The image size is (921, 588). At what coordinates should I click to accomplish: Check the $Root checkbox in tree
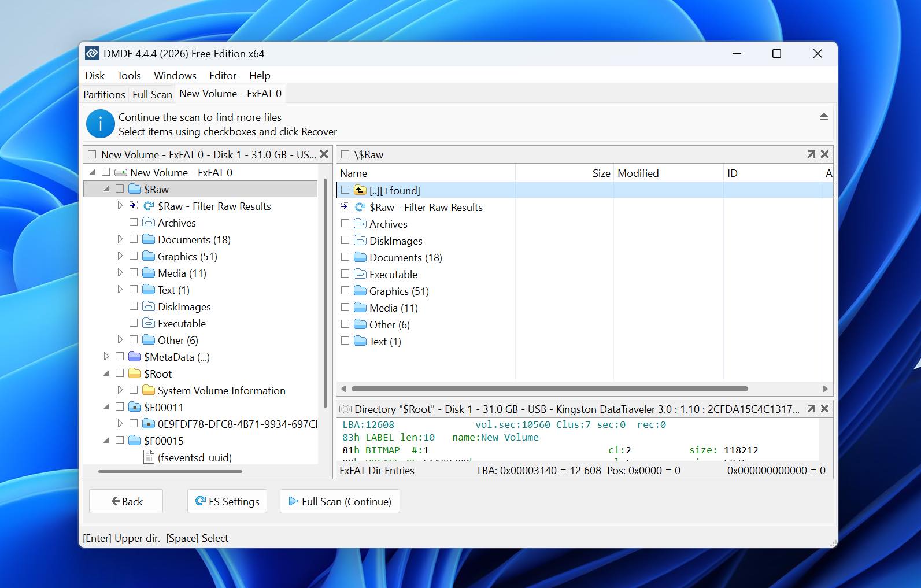coord(120,373)
